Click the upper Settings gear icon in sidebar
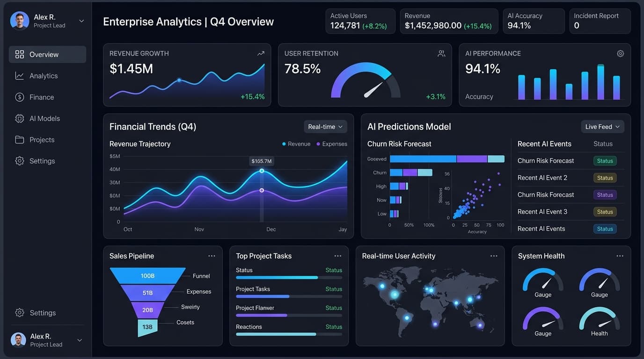This screenshot has width=644, height=359. 20,161
